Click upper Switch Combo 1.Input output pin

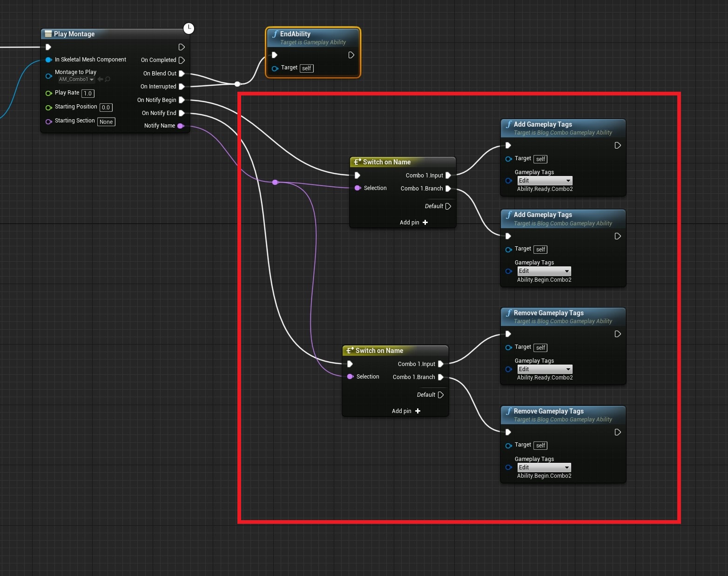(x=448, y=176)
